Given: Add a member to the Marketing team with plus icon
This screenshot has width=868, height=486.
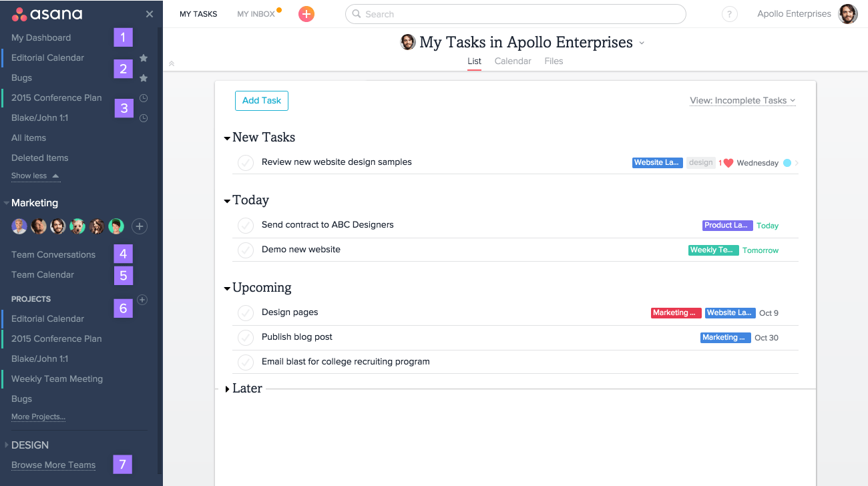Looking at the screenshot, I should [139, 226].
